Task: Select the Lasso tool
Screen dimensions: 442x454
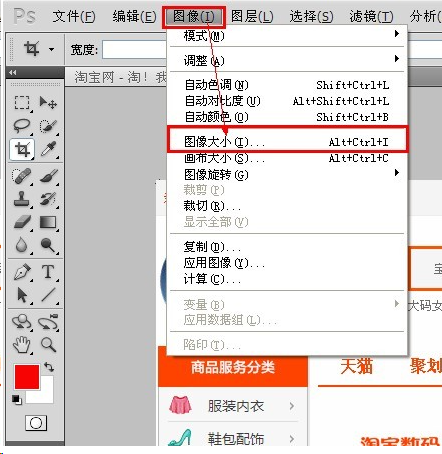Action: 22,126
